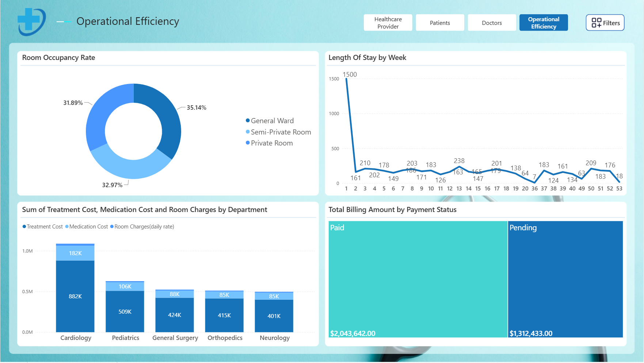Select the Medication Cost legend item
The image size is (644, 363).
pyautogui.click(x=87, y=227)
